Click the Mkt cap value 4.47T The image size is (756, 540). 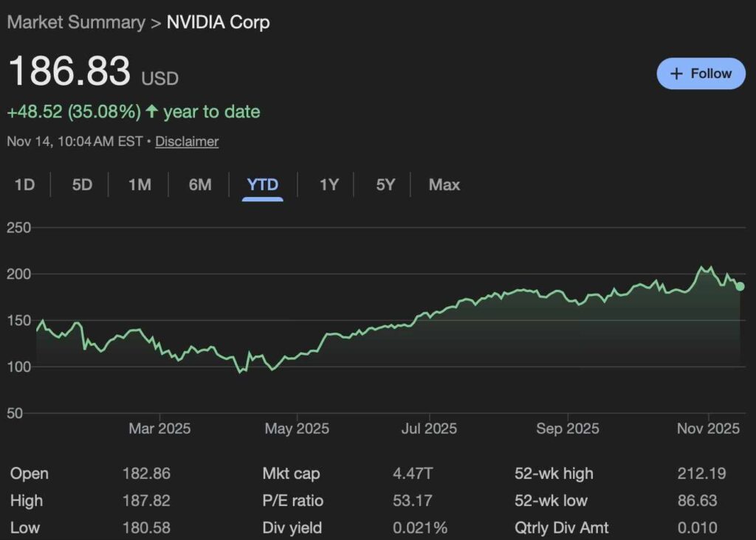tap(413, 473)
